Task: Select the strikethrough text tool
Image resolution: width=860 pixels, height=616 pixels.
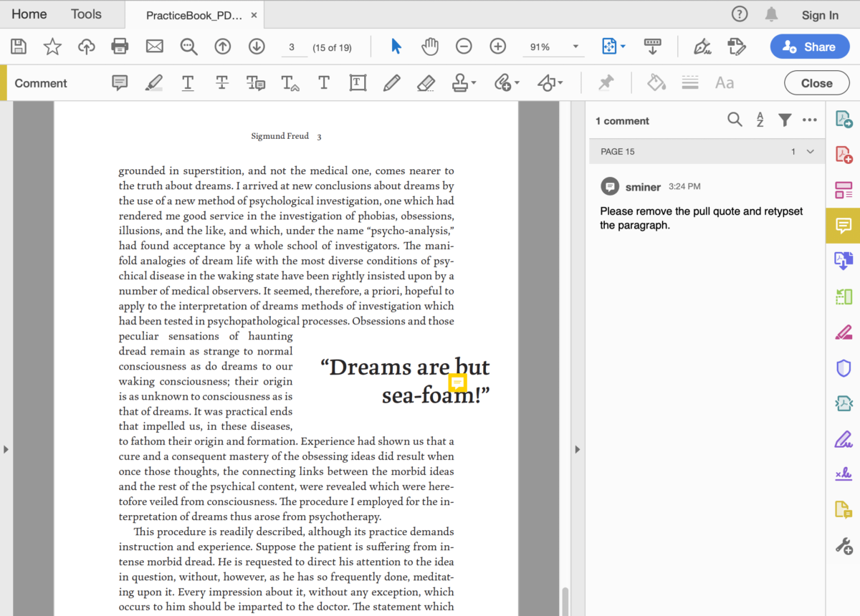Action: tap(222, 82)
